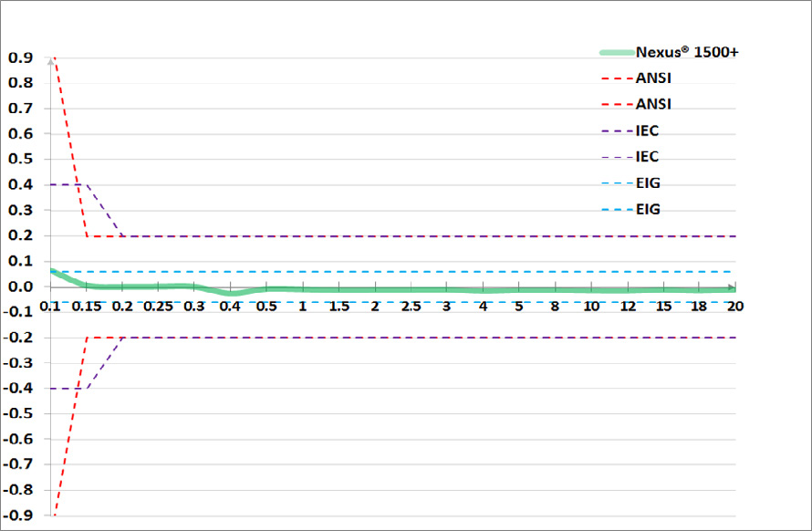Click x-axis label 4

(x=484, y=307)
